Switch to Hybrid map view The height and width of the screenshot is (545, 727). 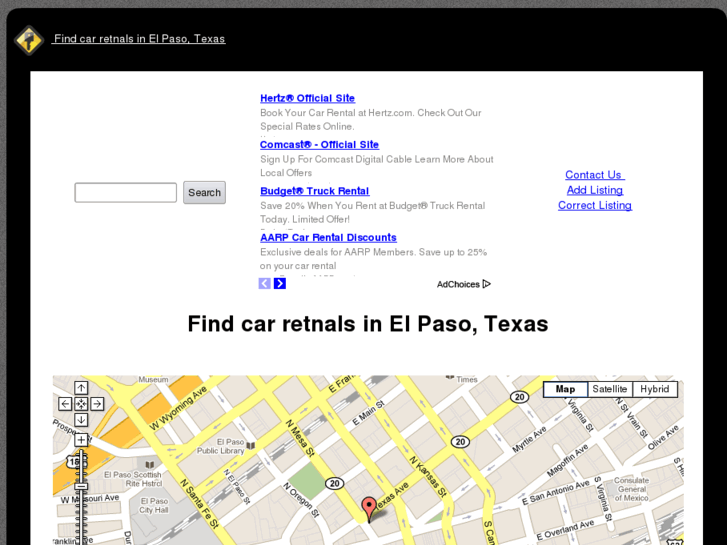655,389
